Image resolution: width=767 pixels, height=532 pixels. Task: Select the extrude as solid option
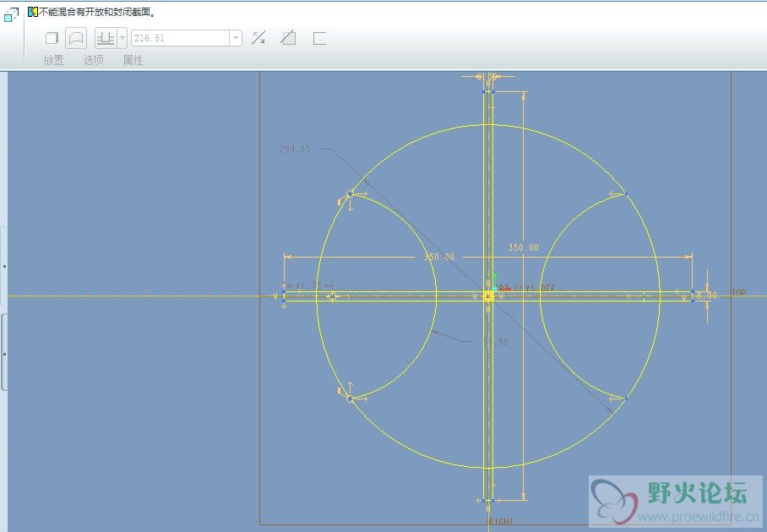(52, 38)
